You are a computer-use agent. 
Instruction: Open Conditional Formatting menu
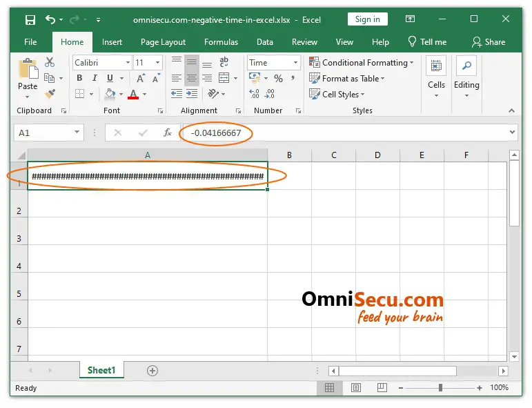click(x=362, y=62)
